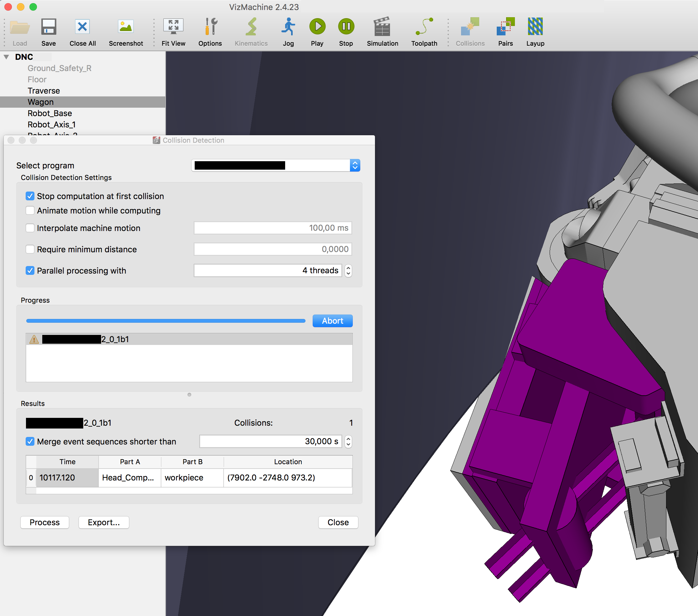Check Require minimum distance option

click(x=30, y=249)
